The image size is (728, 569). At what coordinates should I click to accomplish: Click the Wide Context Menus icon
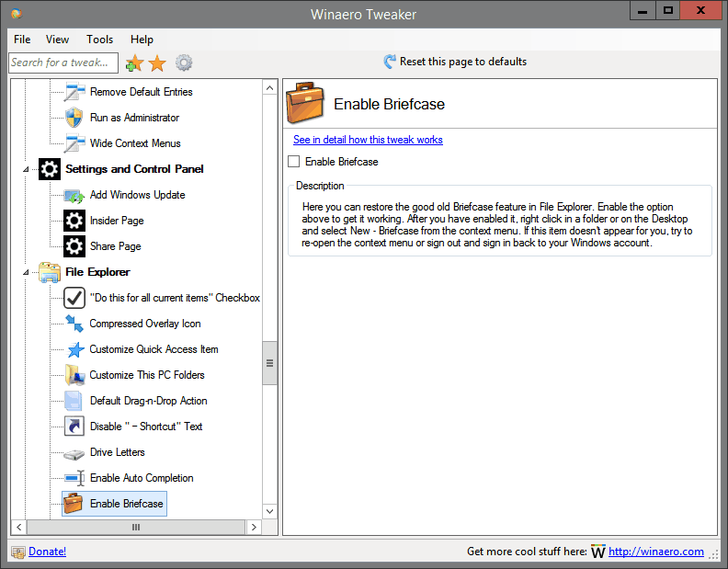74,143
